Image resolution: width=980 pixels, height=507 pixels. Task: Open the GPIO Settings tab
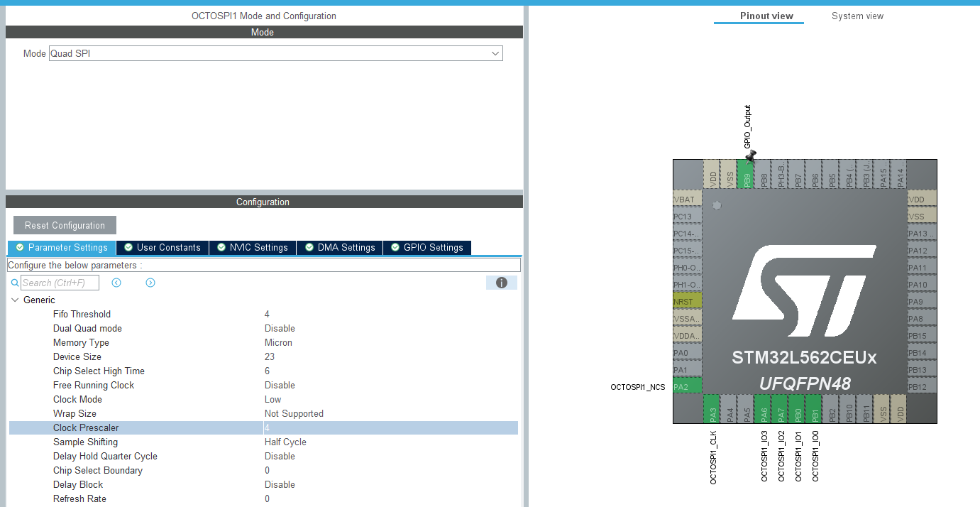coord(427,247)
